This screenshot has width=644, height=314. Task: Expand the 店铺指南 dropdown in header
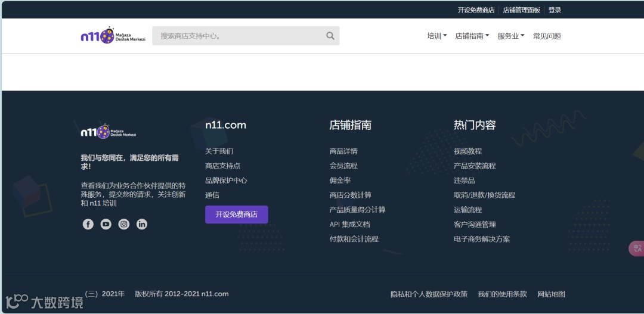tap(472, 36)
